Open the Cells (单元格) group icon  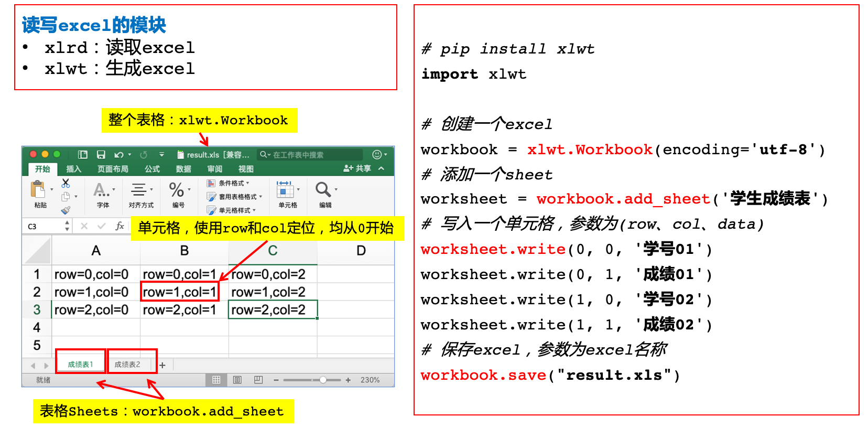click(285, 189)
